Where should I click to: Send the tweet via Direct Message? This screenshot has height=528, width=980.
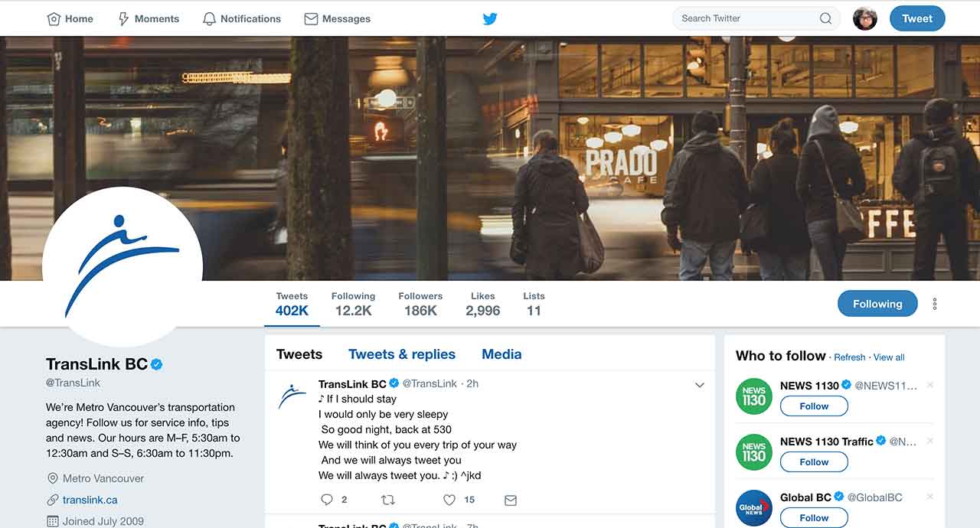coord(511,500)
